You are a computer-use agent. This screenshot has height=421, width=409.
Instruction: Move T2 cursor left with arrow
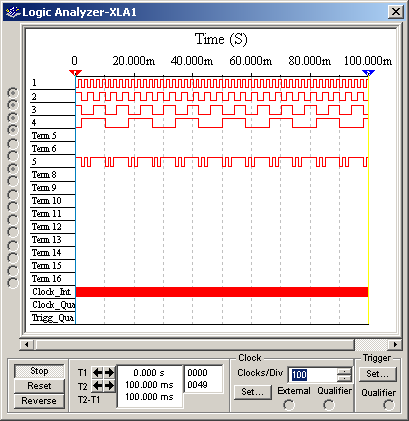click(97, 386)
